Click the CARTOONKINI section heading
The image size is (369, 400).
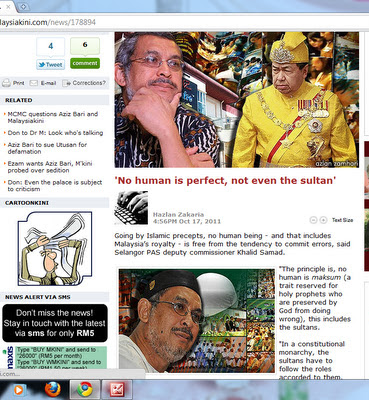pos(27,203)
